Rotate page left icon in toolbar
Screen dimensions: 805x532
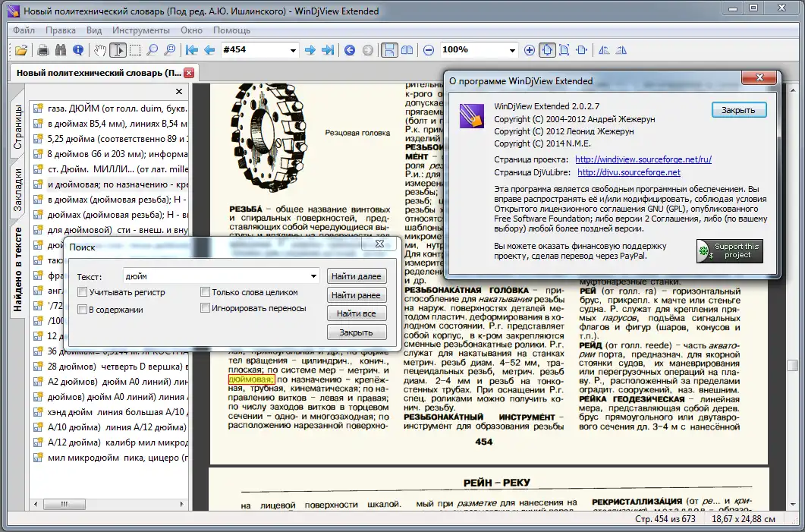(x=604, y=50)
